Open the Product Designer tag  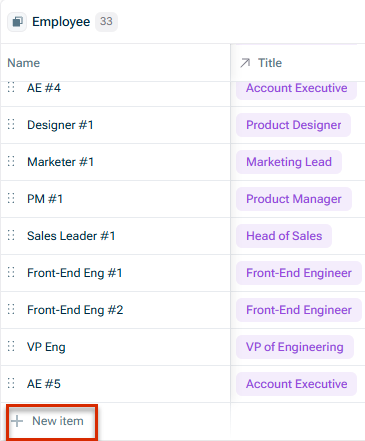coord(293,125)
